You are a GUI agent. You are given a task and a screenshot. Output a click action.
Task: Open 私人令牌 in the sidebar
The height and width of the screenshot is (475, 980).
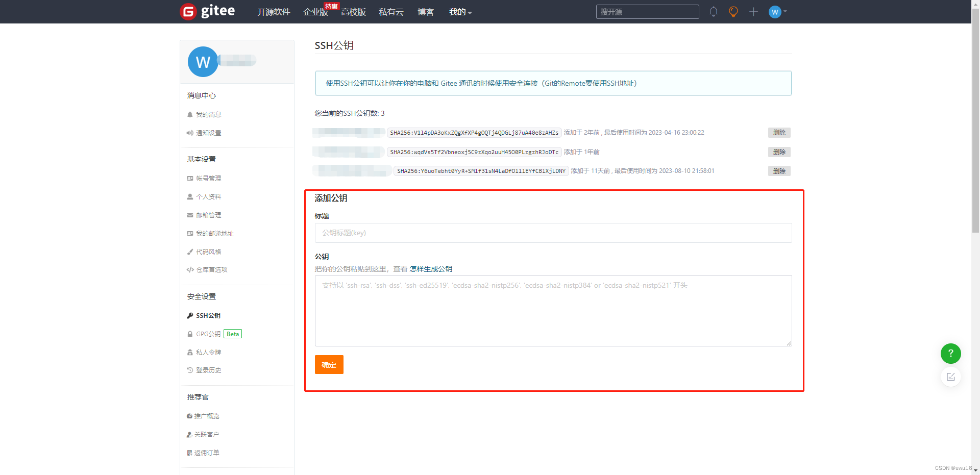click(x=208, y=353)
